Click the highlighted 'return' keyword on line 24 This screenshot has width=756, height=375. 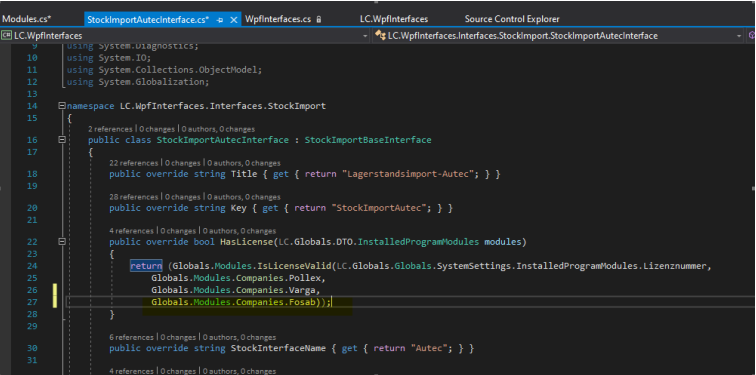pos(146,266)
